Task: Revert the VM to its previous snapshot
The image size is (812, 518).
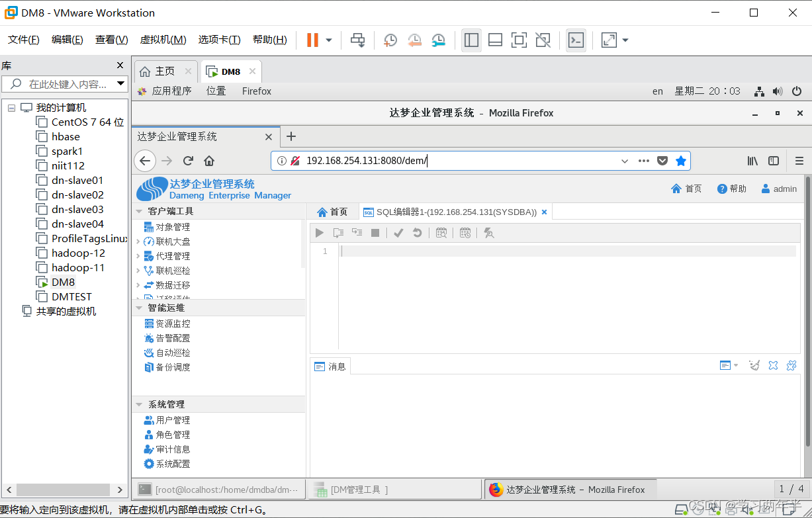Action: pyautogui.click(x=415, y=40)
